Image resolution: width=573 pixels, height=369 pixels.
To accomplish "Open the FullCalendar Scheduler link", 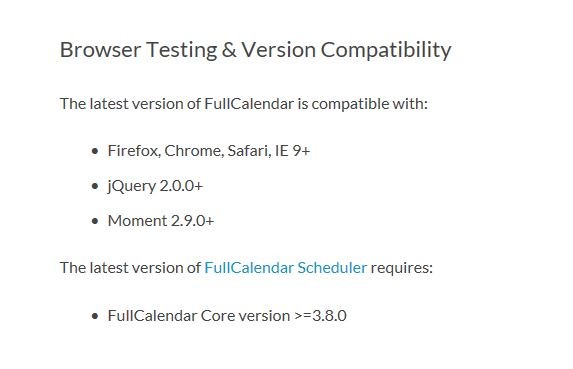I will click(285, 268).
